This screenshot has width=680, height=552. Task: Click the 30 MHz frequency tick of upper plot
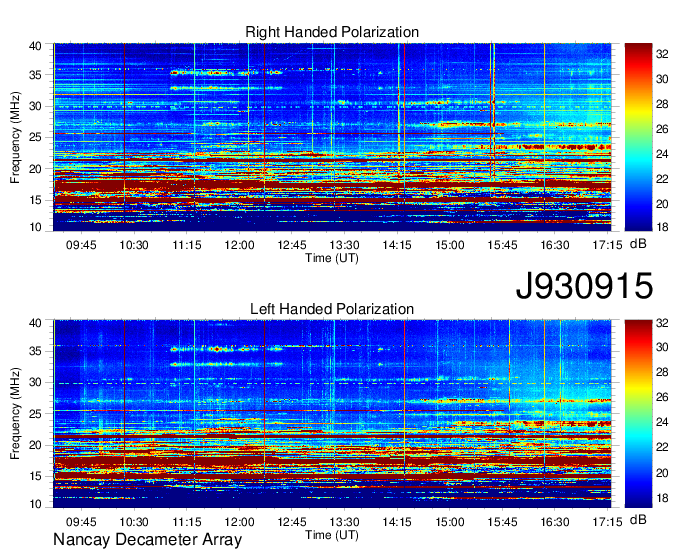[35, 106]
